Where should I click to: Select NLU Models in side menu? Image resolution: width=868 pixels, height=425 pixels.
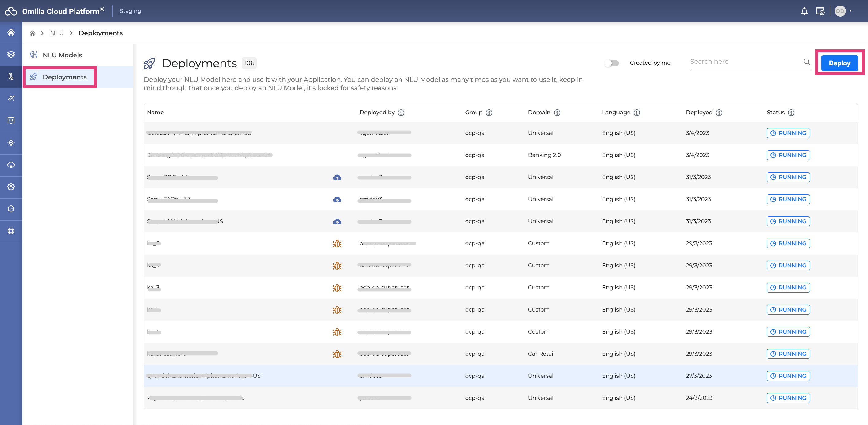tap(62, 55)
